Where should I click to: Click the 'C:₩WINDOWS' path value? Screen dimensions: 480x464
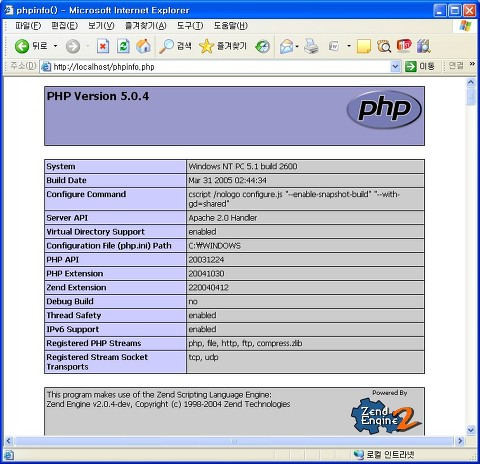click(x=214, y=246)
